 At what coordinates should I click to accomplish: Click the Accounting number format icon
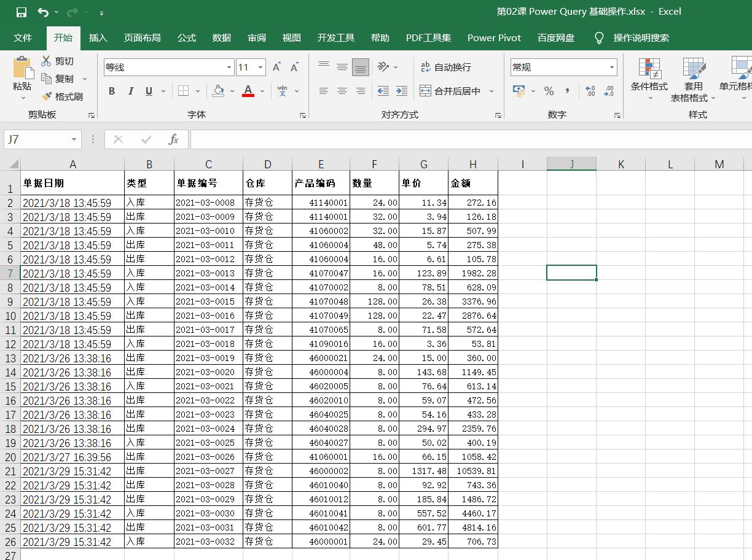[x=519, y=91]
